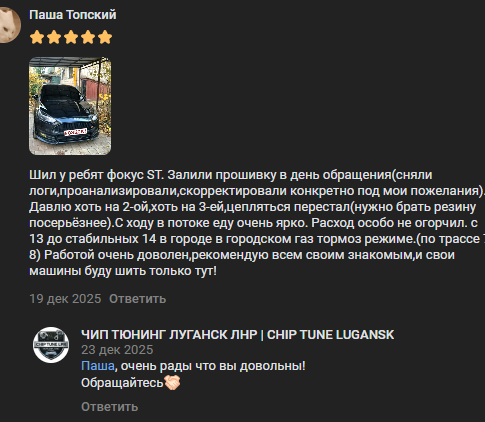Click the fourth rating star
The image size is (485, 422).
[88, 37]
